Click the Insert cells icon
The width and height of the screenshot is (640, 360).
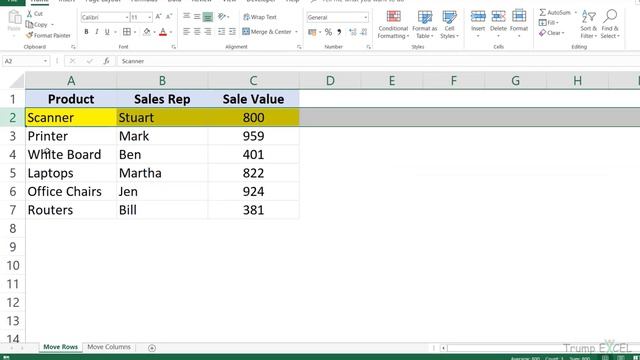pyautogui.click(x=478, y=17)
